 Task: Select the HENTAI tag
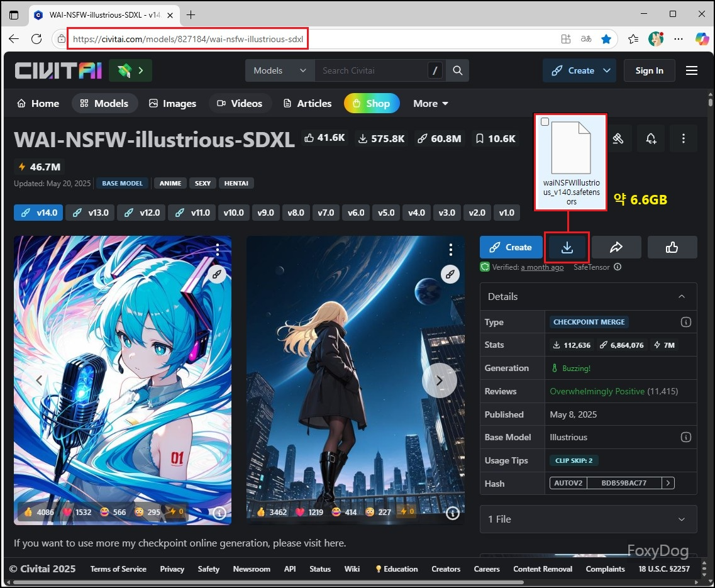(236, 184)
